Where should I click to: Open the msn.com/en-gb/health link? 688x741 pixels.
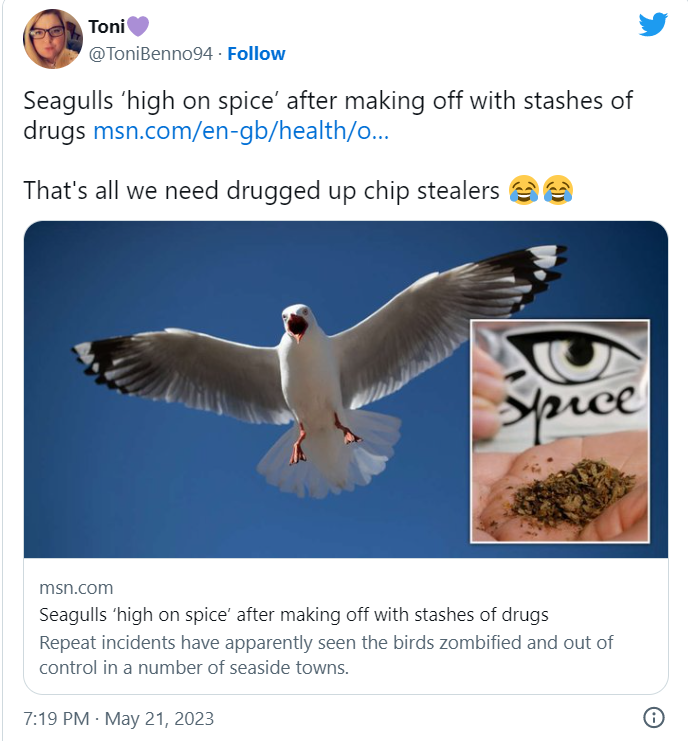(241, 130)
